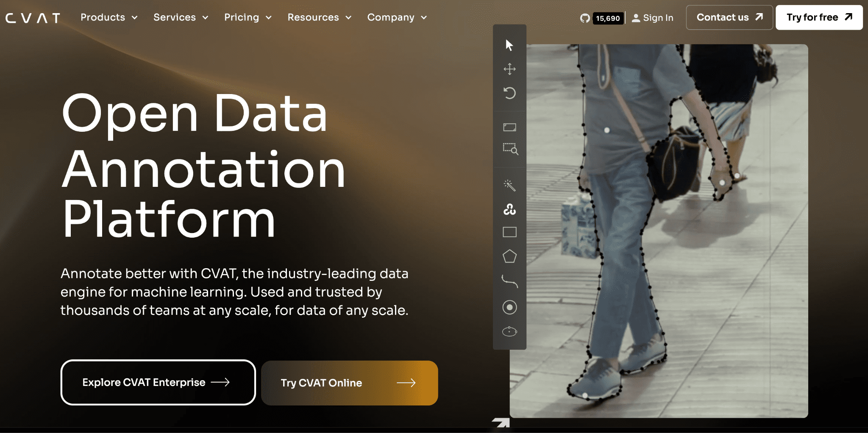The height and width of the screenshot is (433, 868).
Task: Open the Pricing menu
Action: [x=248, y=17]
